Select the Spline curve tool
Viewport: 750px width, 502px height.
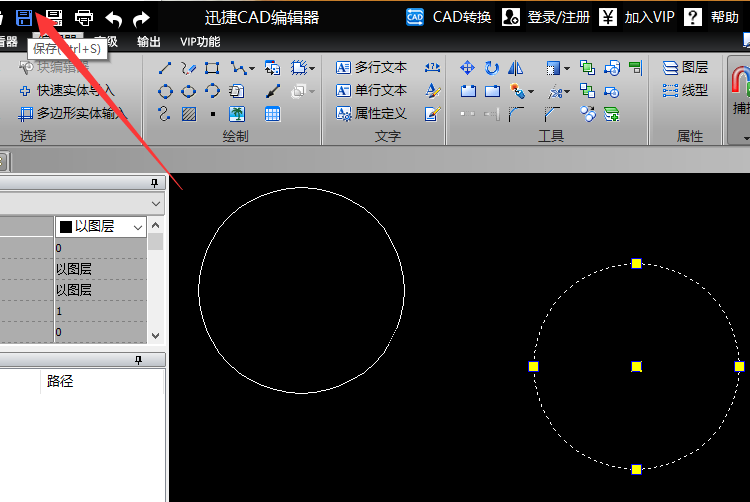pyautogui.click(x=164, y=114)
